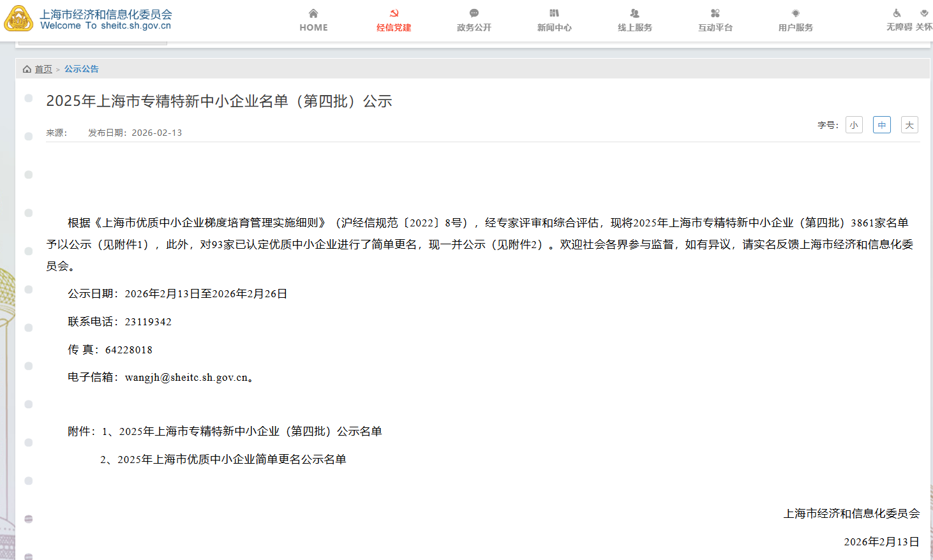Click the 用户服务 icon
Viewport: 933px width, 560px height.
click(x=795, y=13)
